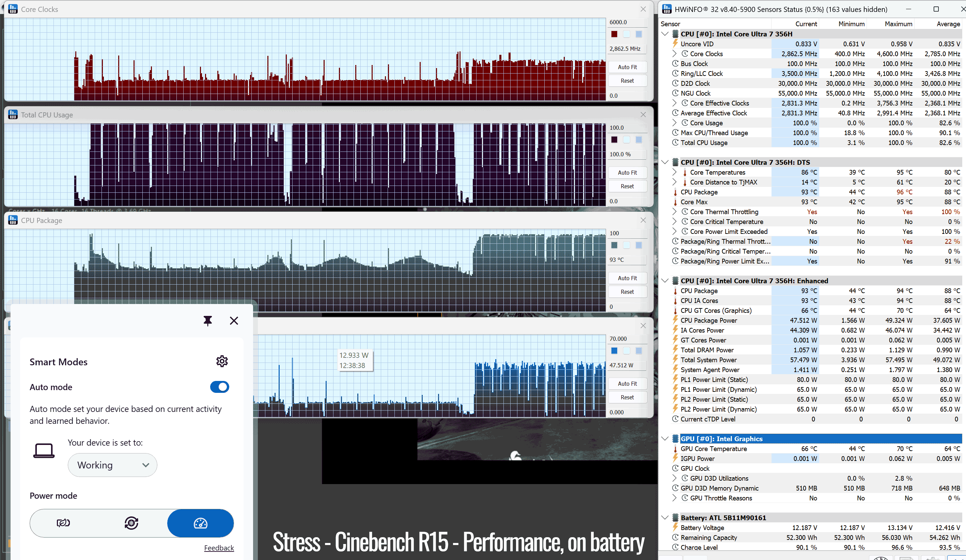Select the battery saver power mode
966x560 pixels.
(63, 523)
